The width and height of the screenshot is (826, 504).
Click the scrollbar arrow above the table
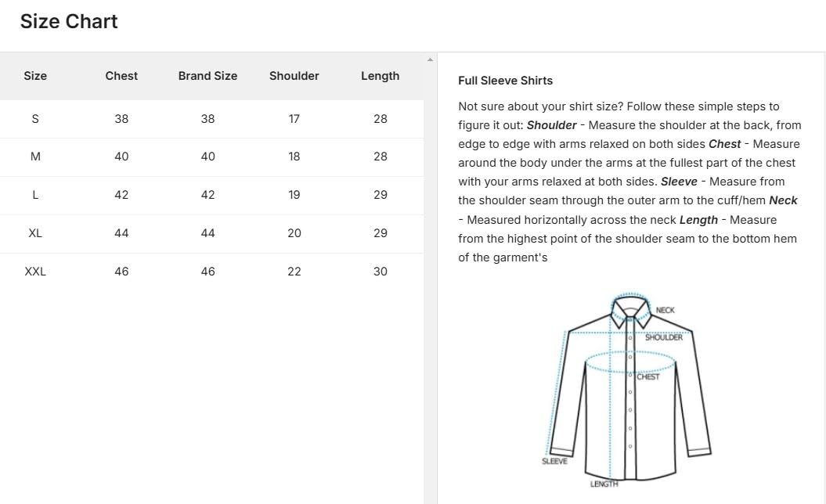[x=430, y=58]
